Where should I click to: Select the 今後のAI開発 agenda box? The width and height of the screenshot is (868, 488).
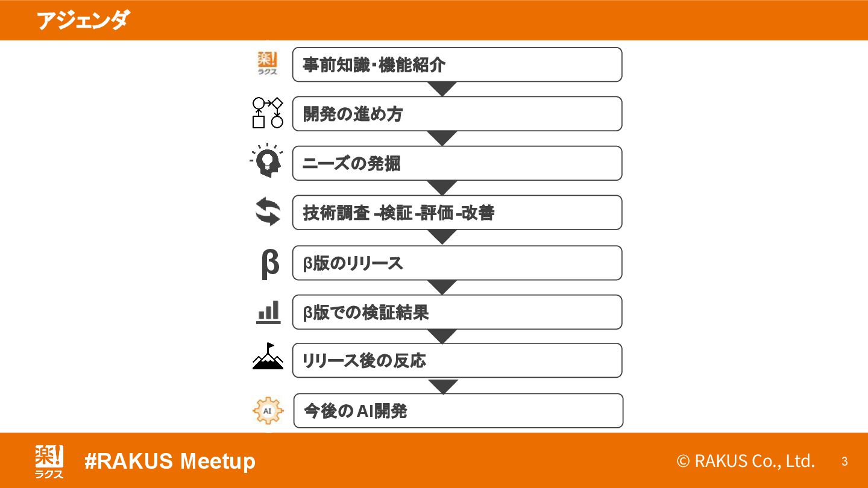[458, 411]
